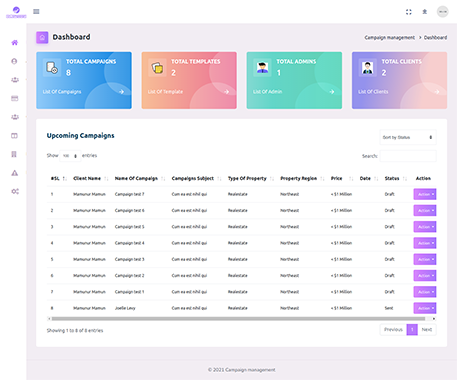Sort table by #SL column

pos(59,179)
